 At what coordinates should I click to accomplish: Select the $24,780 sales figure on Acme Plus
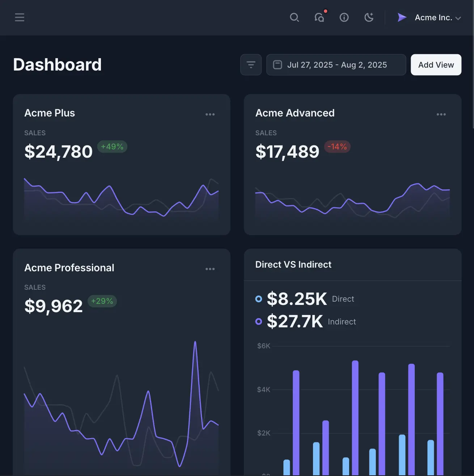[58, 152]
